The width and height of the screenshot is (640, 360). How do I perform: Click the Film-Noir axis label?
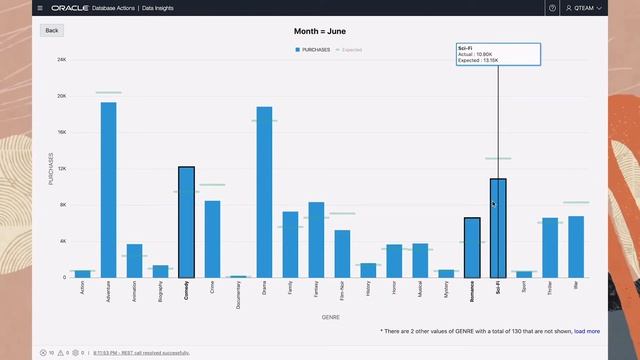342,291
